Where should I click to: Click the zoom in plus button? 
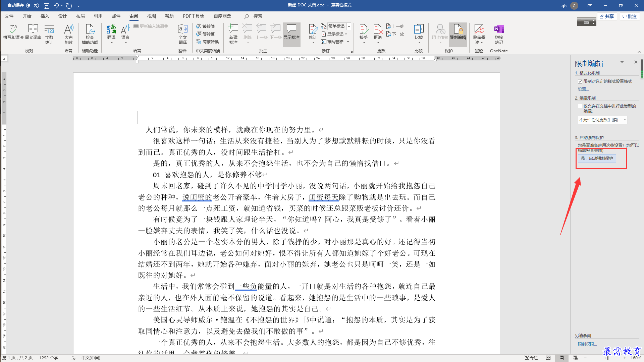(625, 358)
